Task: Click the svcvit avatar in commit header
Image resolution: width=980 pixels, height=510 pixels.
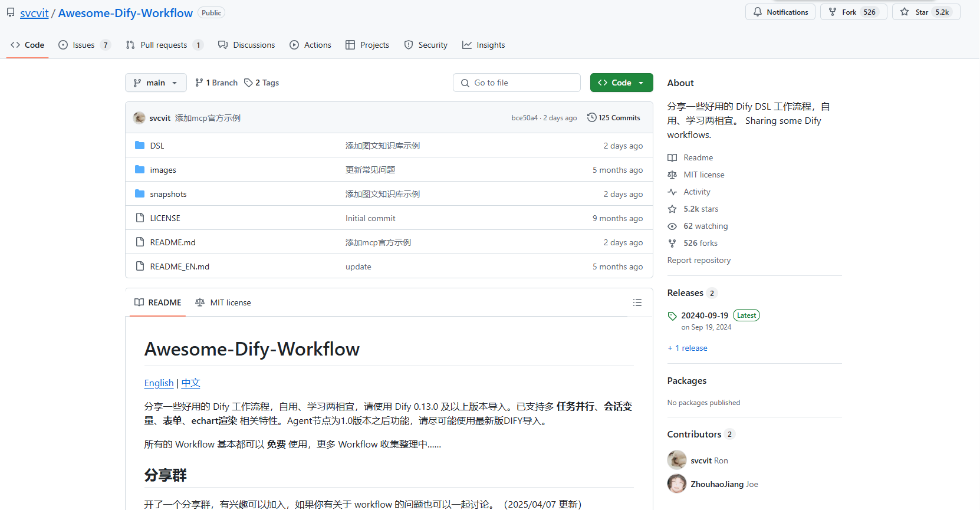Action: pos(139,118)
